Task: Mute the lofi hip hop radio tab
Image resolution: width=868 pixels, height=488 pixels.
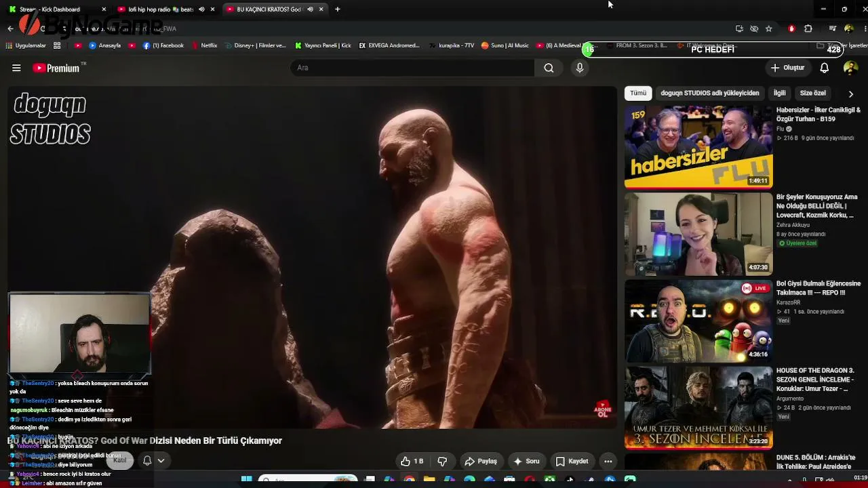Action: [x=201, y=9]
